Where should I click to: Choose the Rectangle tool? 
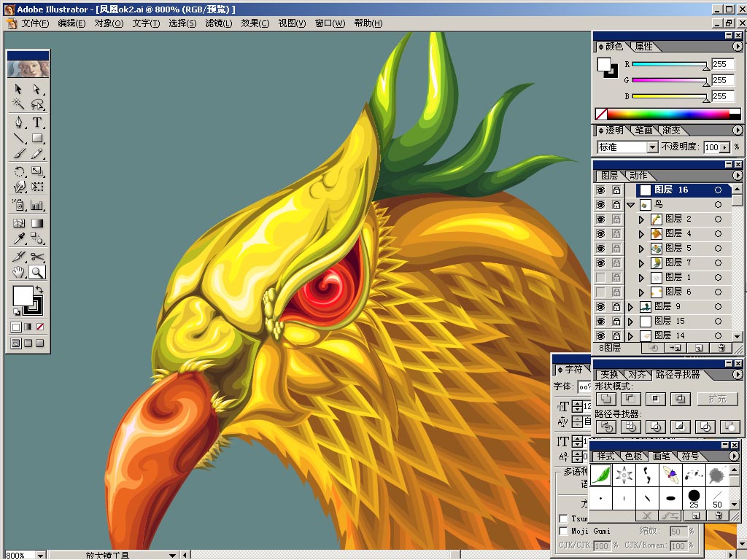pyautogui.click(x=37, y=138)
